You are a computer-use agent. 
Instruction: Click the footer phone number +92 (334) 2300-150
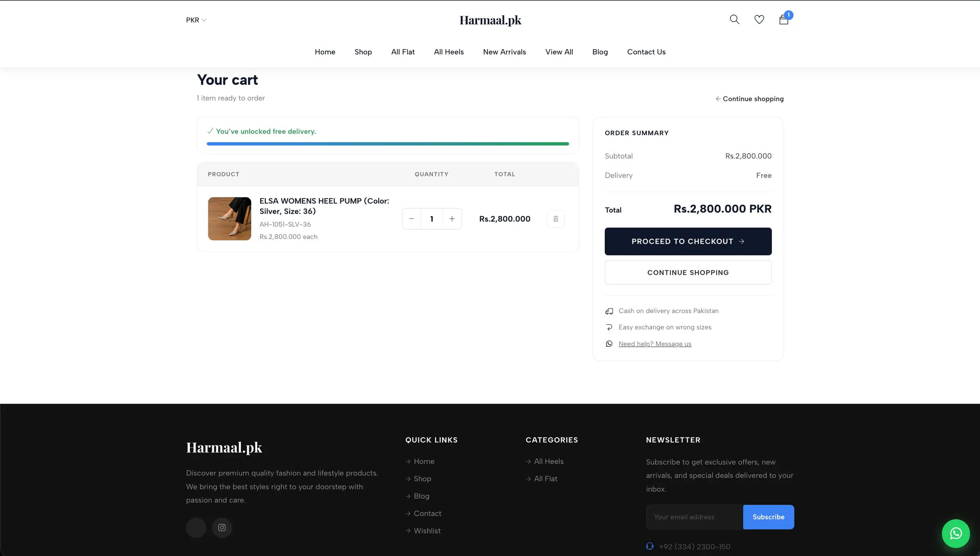tap(694, 547)
